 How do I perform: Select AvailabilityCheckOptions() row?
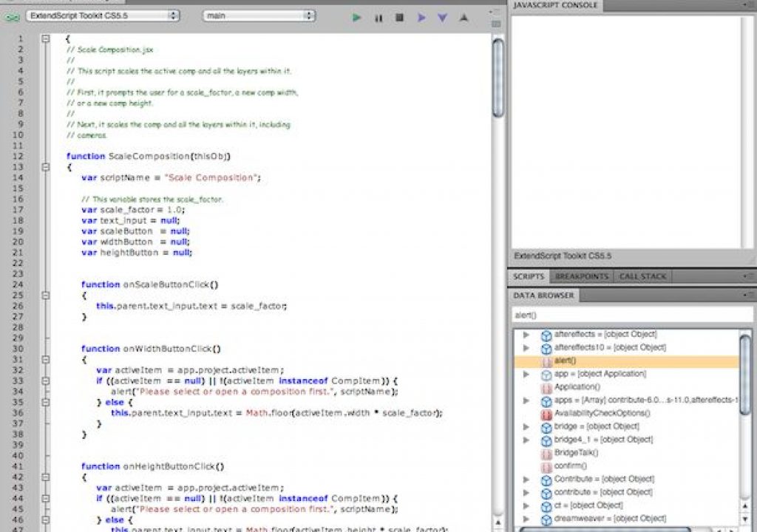[626, 414]
